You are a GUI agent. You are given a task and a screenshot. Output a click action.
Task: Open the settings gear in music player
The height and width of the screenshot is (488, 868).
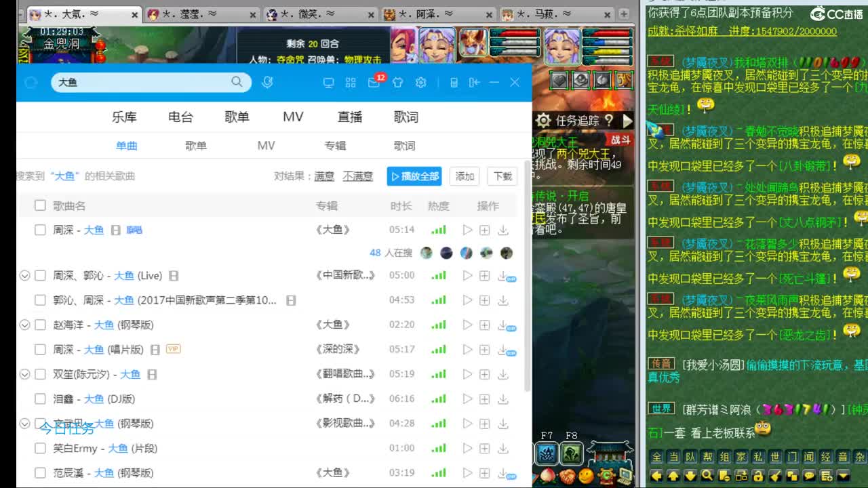(421, 83)
